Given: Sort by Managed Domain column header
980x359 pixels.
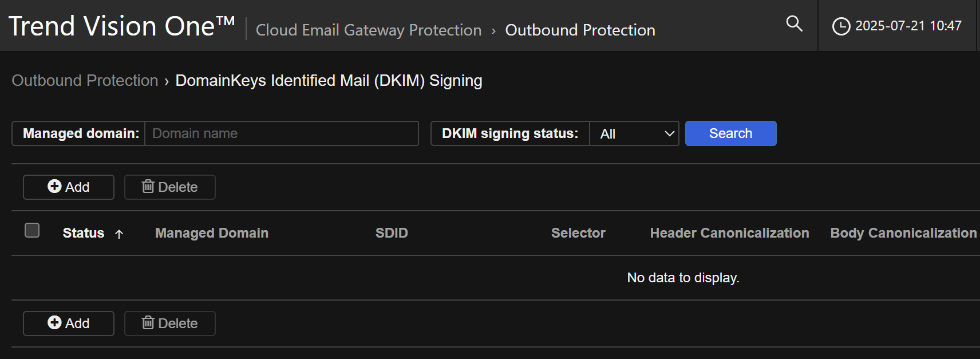Looking at the screenshot, I should (212, 233).
